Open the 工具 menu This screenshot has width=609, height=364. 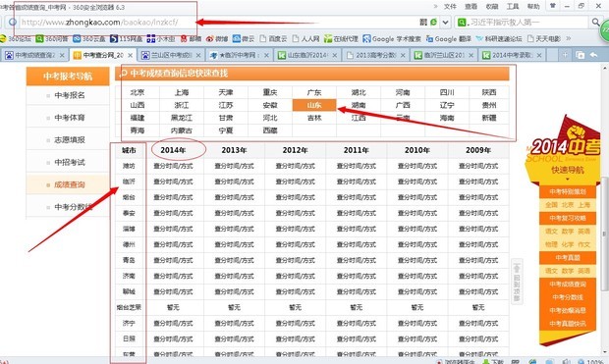point(513,6)
